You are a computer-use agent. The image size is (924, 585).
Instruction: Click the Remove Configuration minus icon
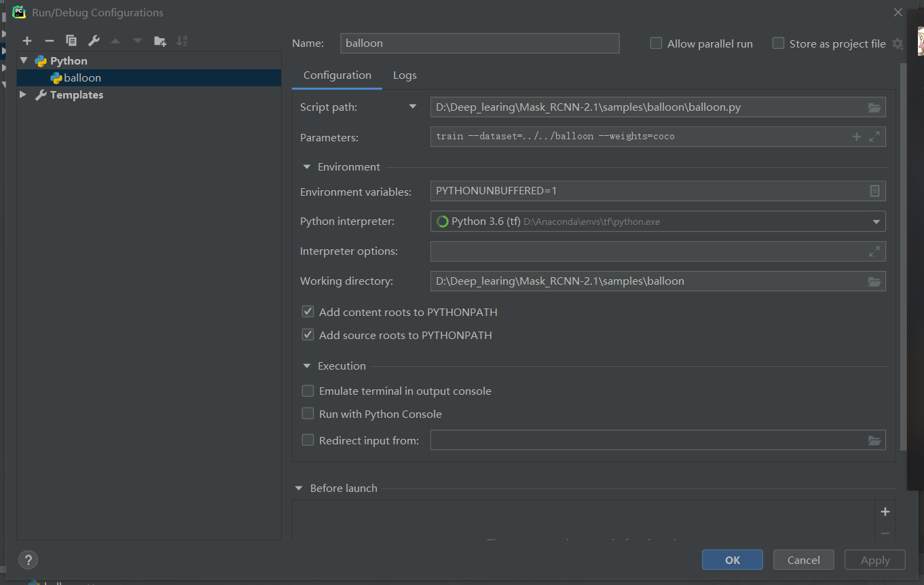[49, 41]
